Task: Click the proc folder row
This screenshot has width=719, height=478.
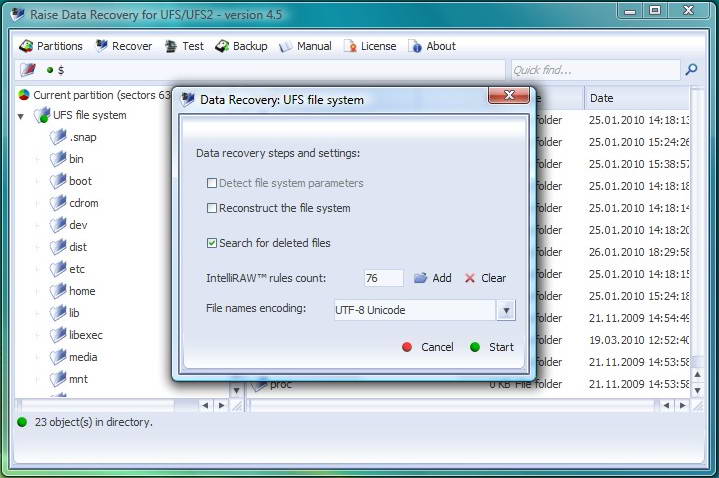Action: 468,384
